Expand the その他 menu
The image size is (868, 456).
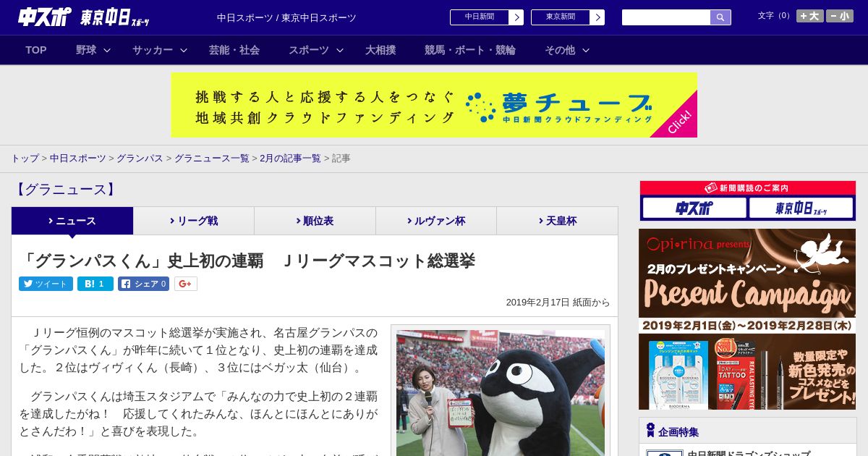tap(567, 50)
